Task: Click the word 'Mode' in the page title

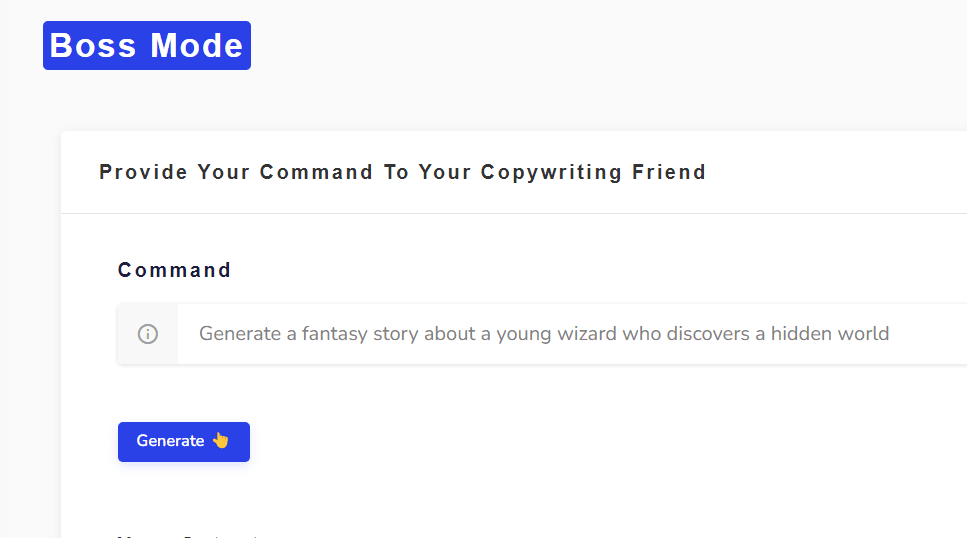Action: point(197,46)
